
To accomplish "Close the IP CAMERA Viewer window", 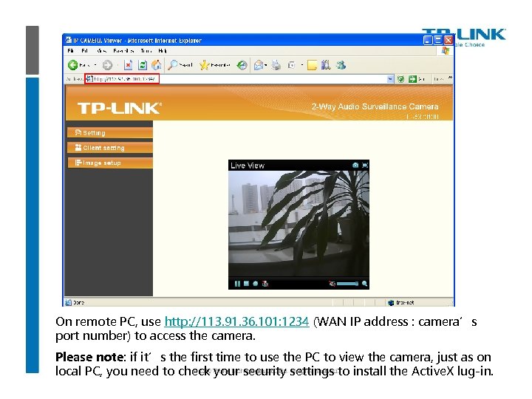I will pyautogui.click(x=449, y=41).
